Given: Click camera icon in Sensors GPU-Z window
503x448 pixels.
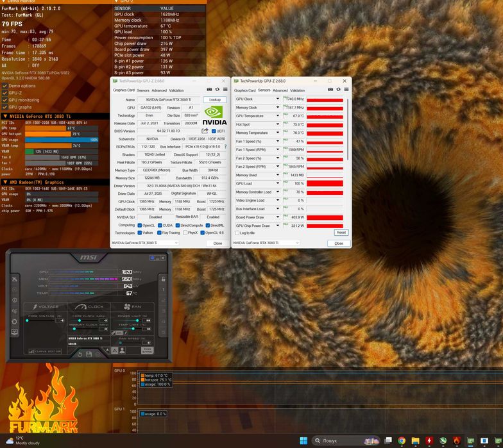Looking at the screenshot, I should click(330, 90).
